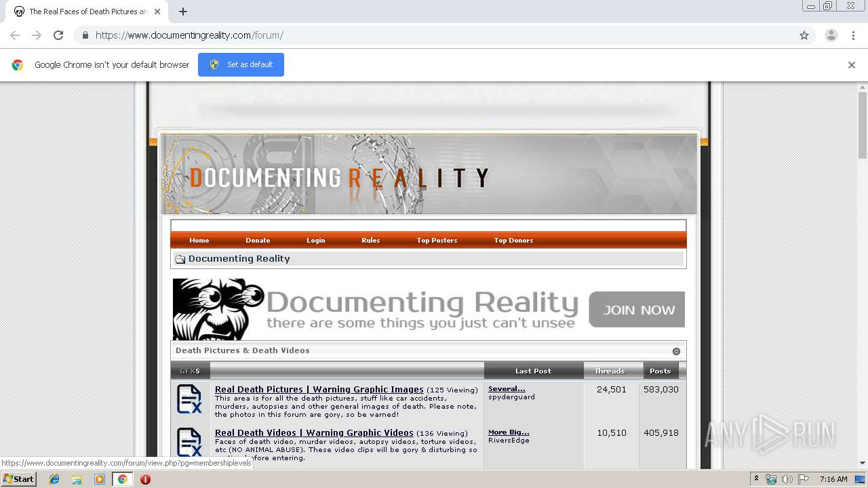Screen dimensions: 868x488
Task: Open the Home menu item
Action: tap(199, 241)
